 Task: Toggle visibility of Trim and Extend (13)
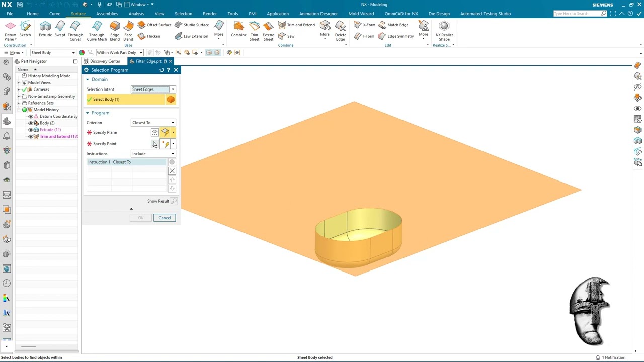click(31, 137)
